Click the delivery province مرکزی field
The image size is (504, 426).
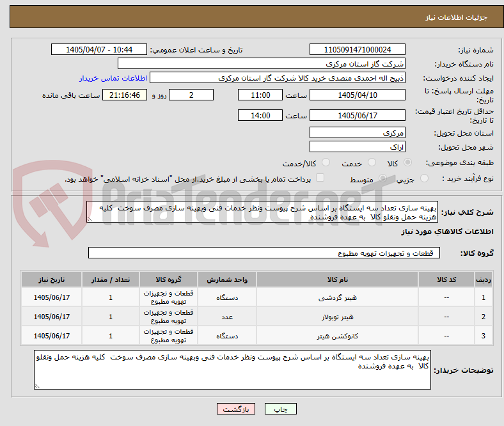(358, 132)
